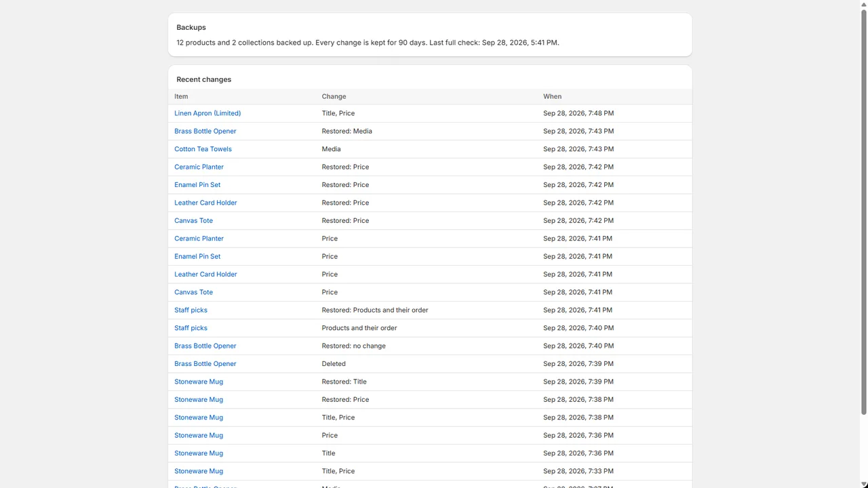
Task: Click the Item column header
Action: click(x=181, y=96)
